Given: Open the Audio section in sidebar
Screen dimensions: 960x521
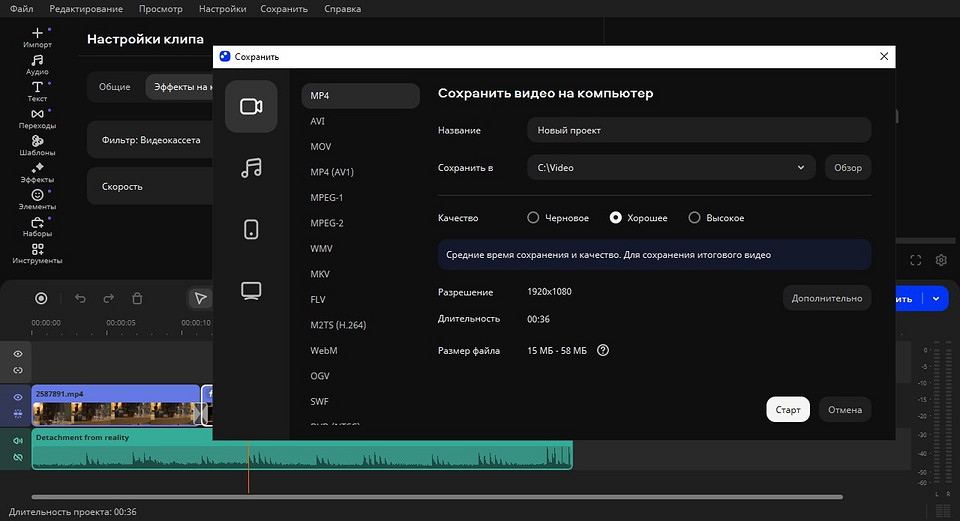Looking at the screenshot, I should click(x=37, y=65).
